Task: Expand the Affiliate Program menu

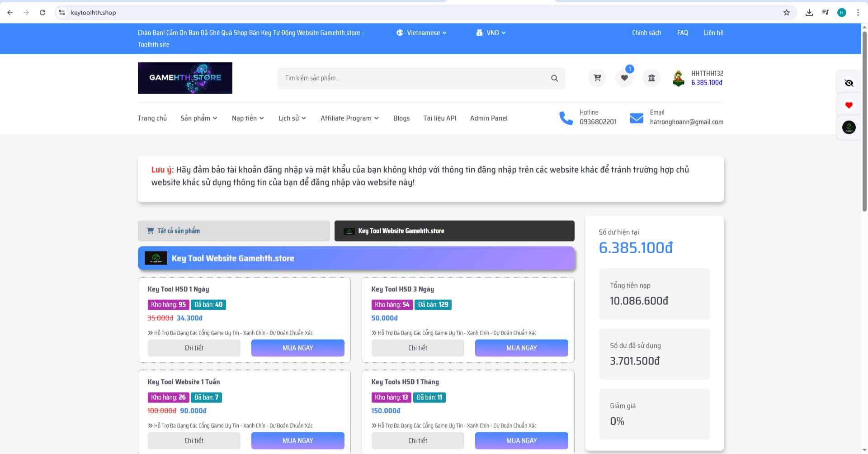Action: pyautogui.click(x=349, y=118)
